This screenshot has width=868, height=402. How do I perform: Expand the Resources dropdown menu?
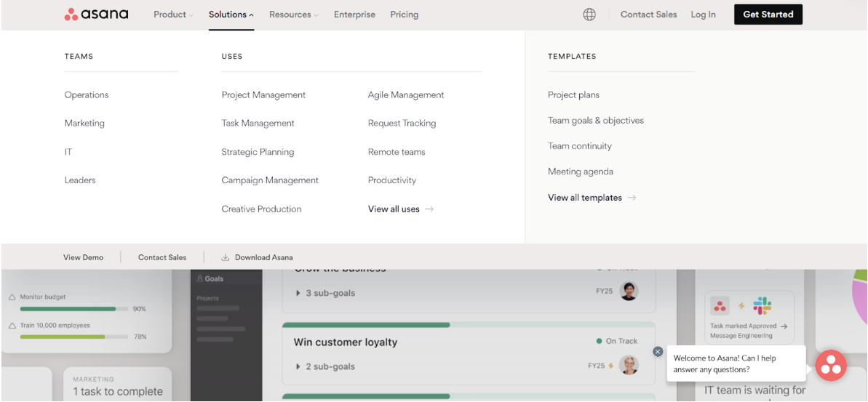tap(293, 15)
